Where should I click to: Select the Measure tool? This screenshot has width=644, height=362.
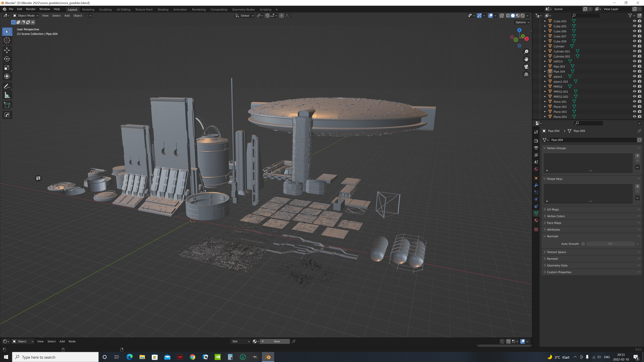coord(7,95)
